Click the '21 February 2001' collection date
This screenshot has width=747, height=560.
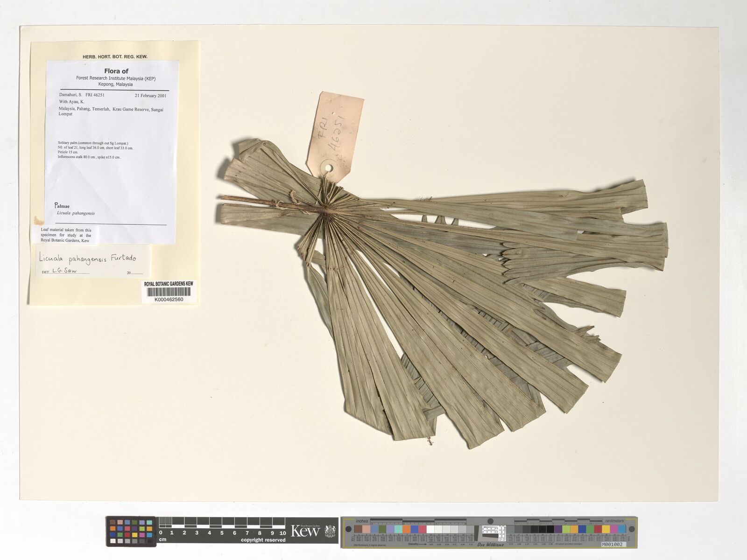point(150,95)
